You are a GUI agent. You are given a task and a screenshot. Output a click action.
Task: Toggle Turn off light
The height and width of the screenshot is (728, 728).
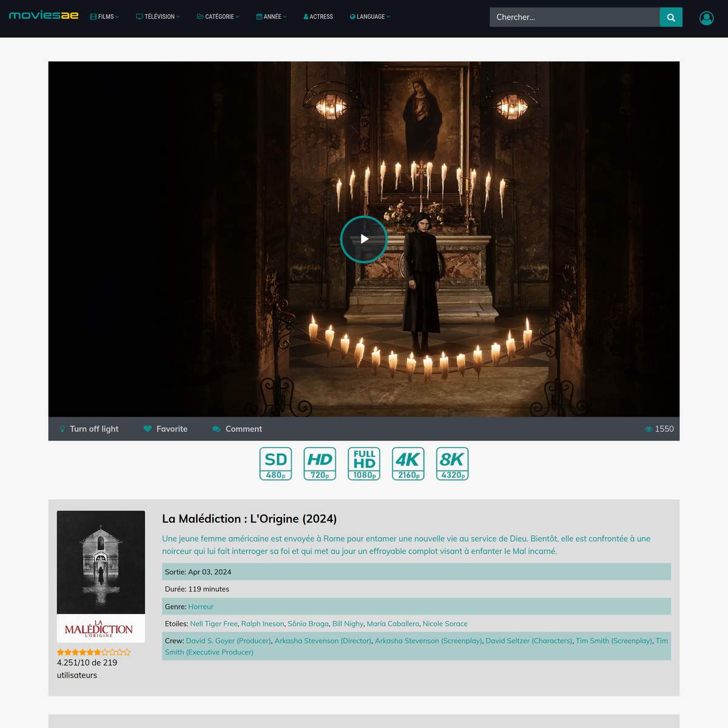point(89,429)
